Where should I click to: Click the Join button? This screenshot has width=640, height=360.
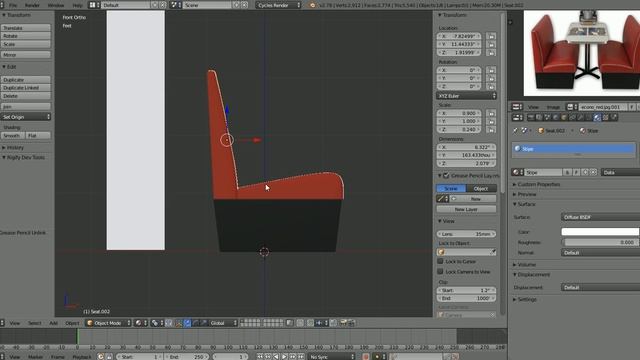pos(26,107)
